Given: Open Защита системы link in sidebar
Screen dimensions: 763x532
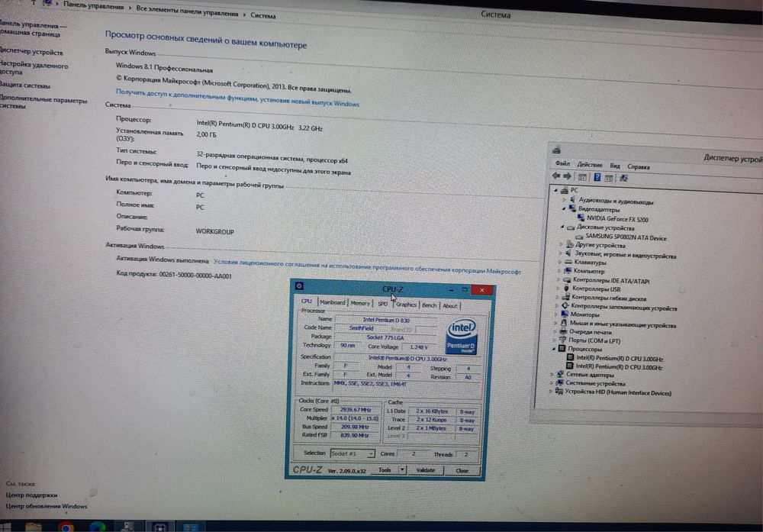Looking at the screenshot, I should pos(25,85).
